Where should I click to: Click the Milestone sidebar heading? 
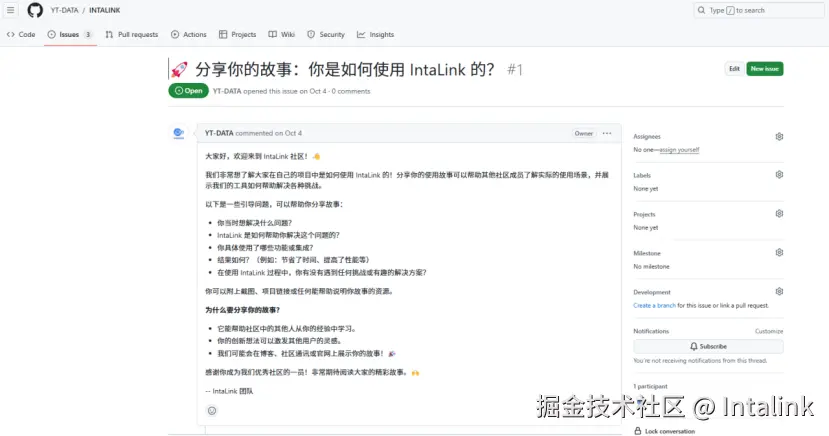pyautogui.click(x=647, y=253)
